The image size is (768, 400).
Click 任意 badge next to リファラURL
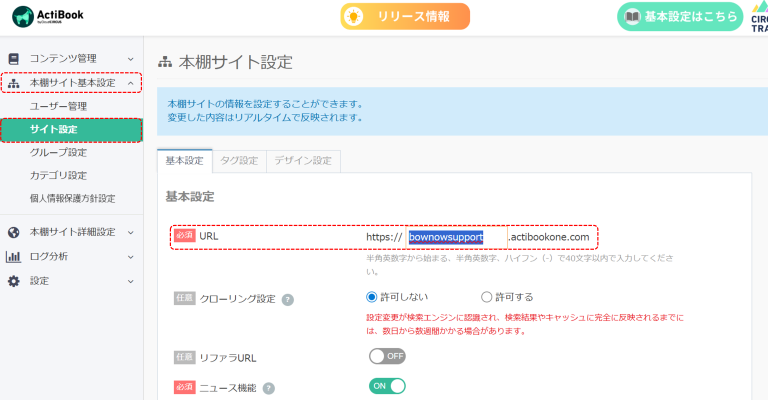(185, 357)
